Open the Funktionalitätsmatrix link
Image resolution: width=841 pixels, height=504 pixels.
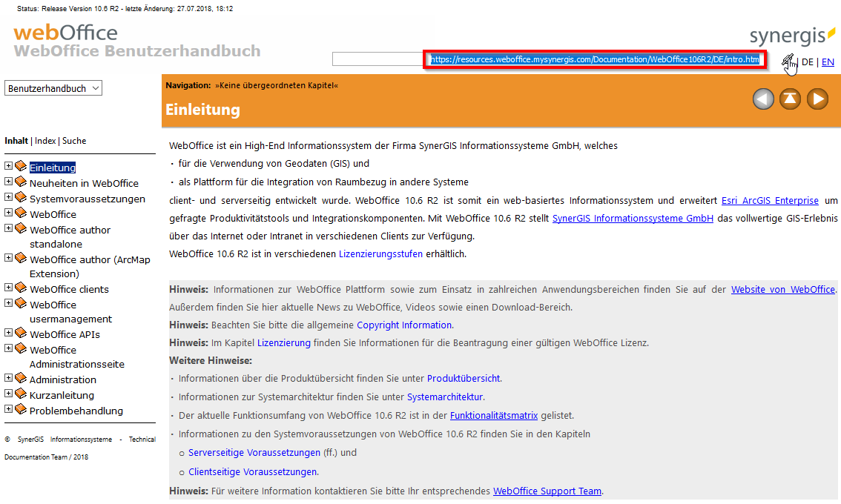click(x=494, y=416)
